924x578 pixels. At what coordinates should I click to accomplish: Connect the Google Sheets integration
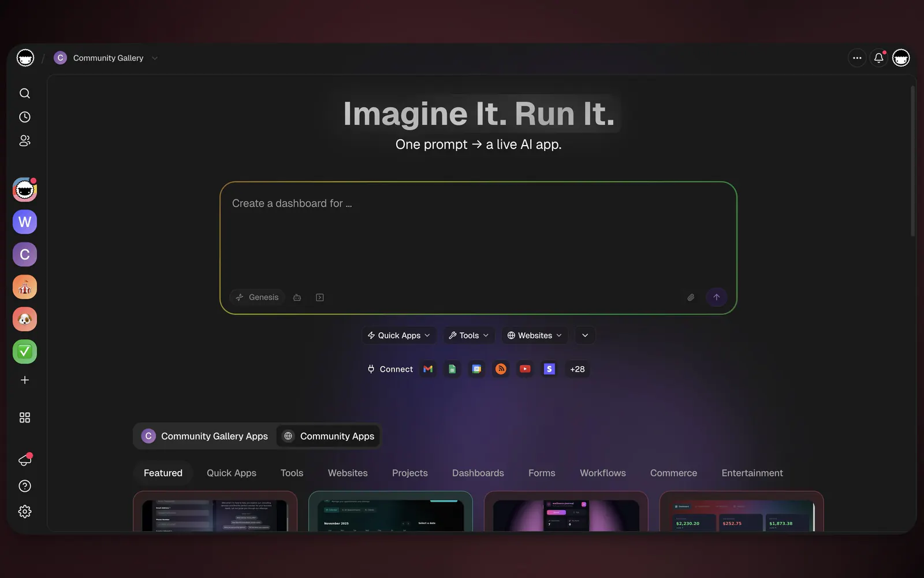(x=452, y=369)
